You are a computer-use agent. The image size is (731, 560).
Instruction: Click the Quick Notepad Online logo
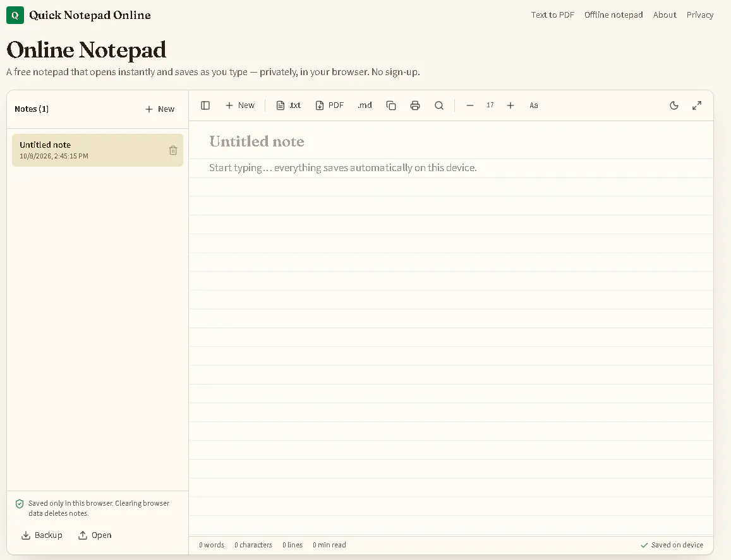15,15
